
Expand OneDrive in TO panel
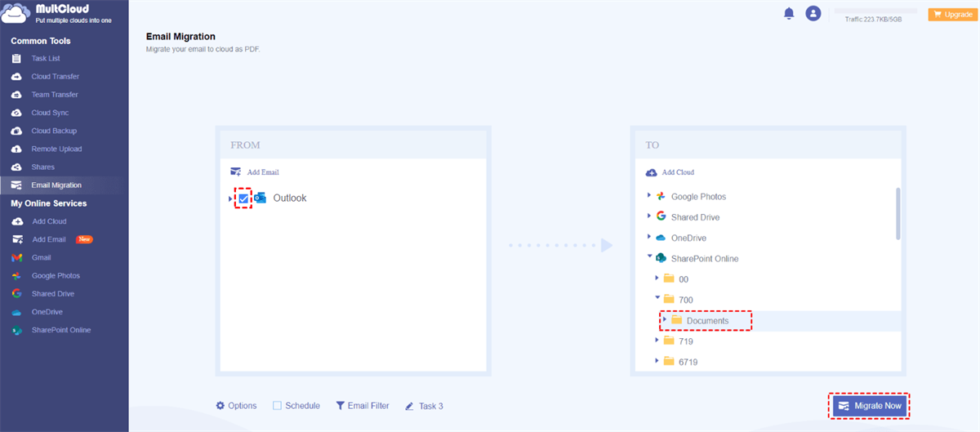click(649, 237)
